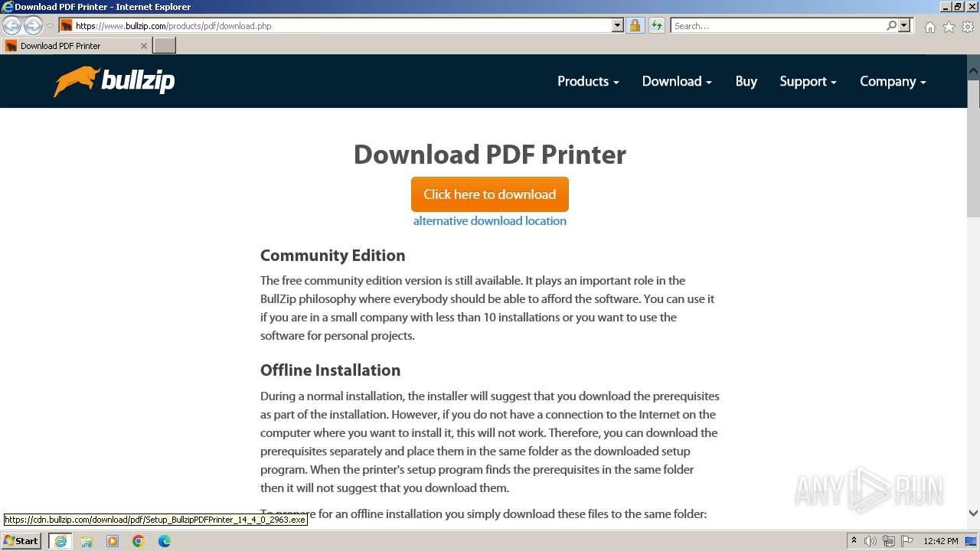980x551 pixels.
Task: Launch Chrome from the taskbar
Action: (139, 541)
